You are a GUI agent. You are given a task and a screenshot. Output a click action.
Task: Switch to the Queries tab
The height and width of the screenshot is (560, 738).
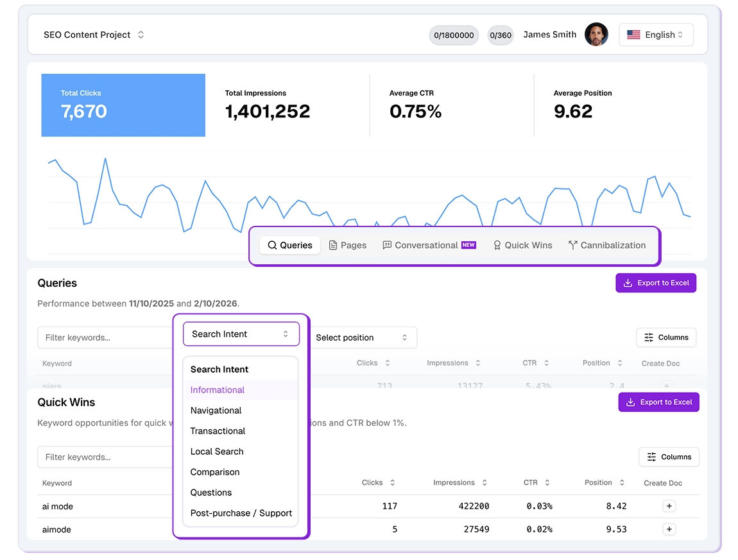click(x=289, y=245)
